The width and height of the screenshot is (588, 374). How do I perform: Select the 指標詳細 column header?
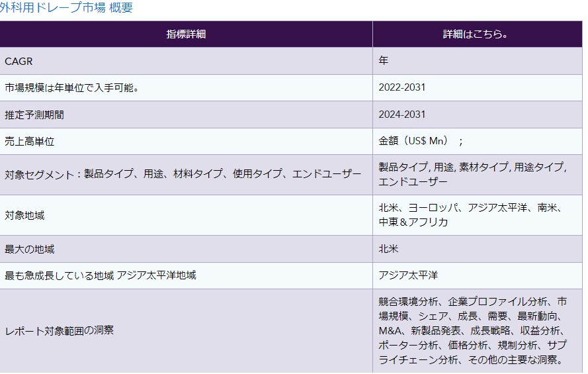pyautogui.click(x=186, y=34)
